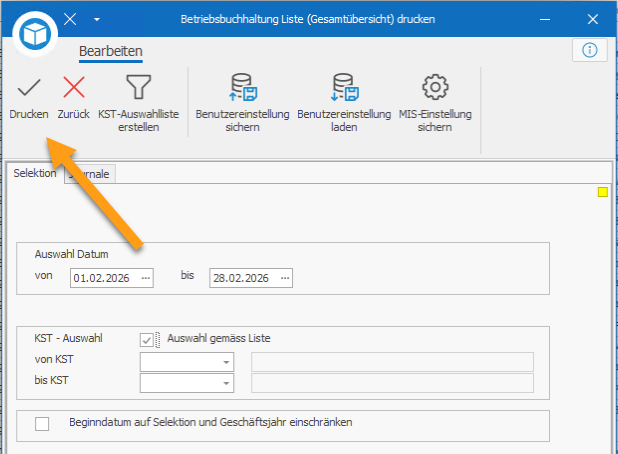Click MIS-Einstellung sichern gear icon
Screen dimensions: 618x454
pos(435,89)
